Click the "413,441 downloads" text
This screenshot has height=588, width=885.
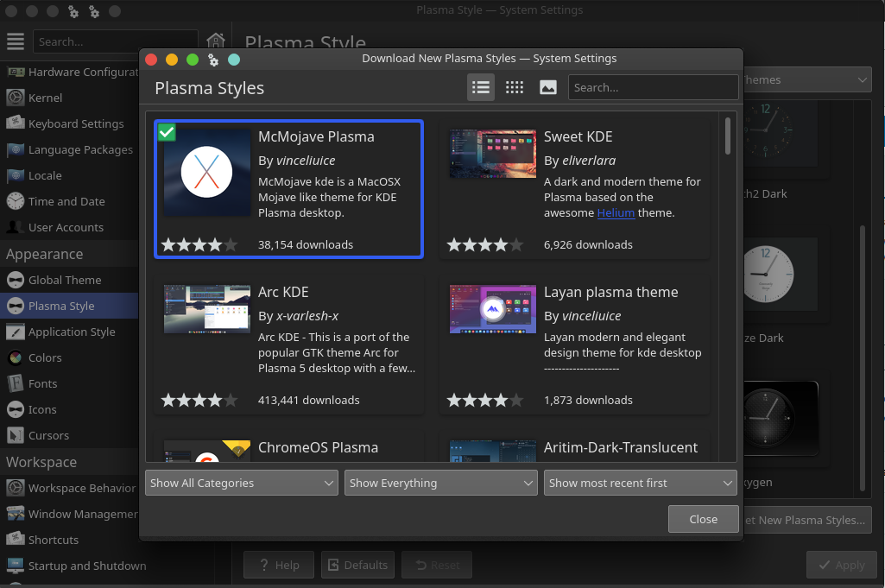pos(309,400)
